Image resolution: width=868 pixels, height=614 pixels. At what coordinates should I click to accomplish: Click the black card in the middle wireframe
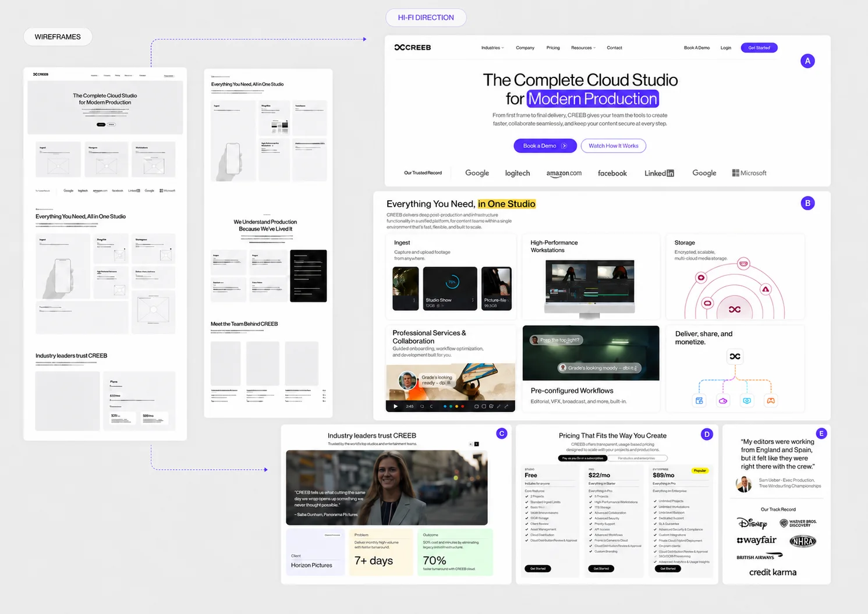309,276
